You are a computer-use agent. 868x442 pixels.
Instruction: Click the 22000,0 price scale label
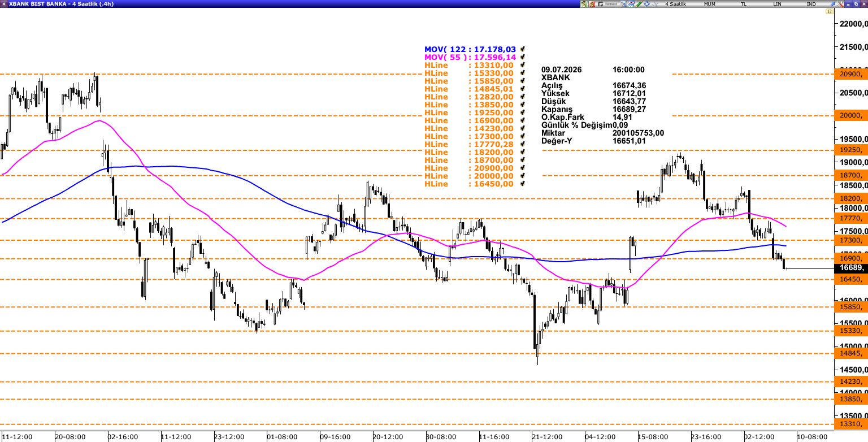click(854, 24)
